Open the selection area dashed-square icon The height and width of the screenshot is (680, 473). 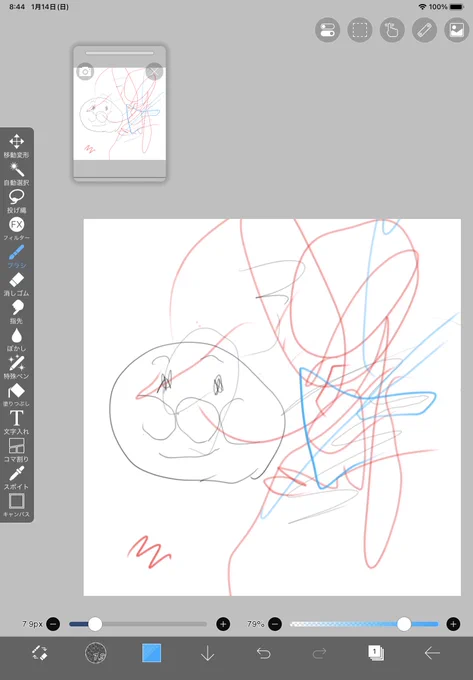[360, 30]
